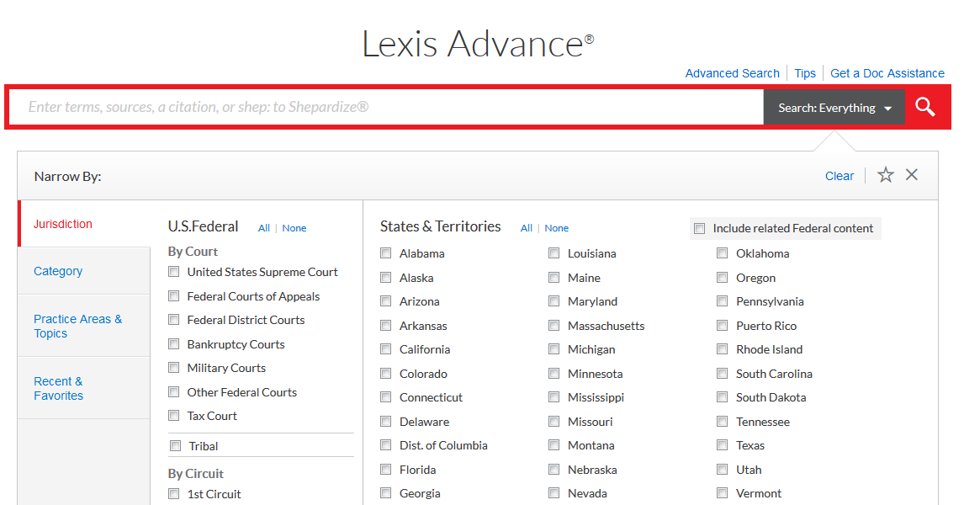
Task: Enable the Include related Federal content checkbox
Action: coord(699,228)
